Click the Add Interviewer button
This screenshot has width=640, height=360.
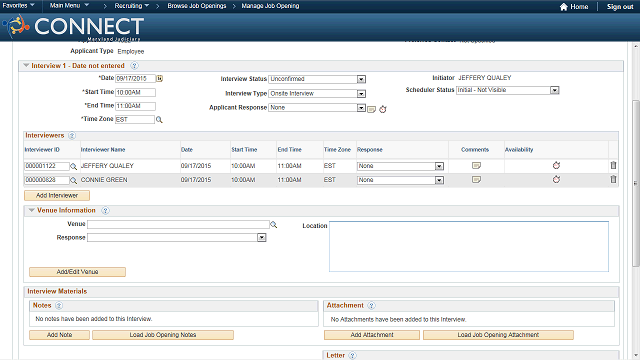(57, 196)
